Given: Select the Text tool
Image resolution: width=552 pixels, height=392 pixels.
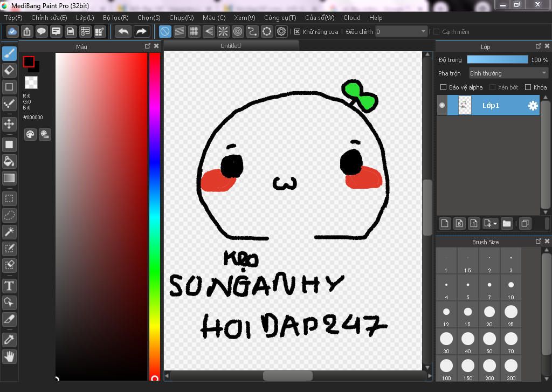Looking at the screenshot, I should 10,286.
